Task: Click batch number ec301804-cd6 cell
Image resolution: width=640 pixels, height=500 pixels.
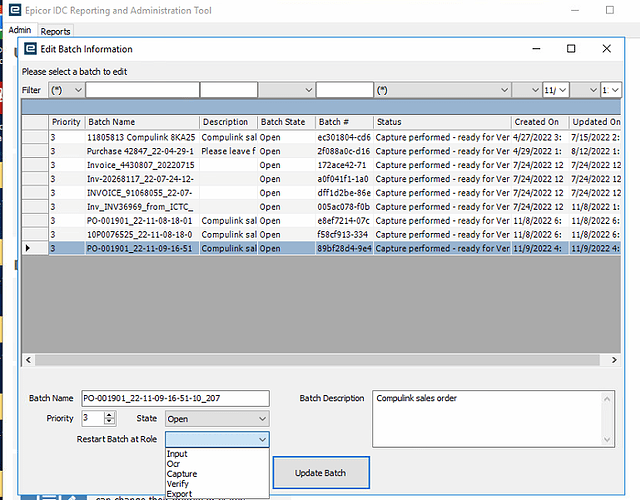Action: 344,138
